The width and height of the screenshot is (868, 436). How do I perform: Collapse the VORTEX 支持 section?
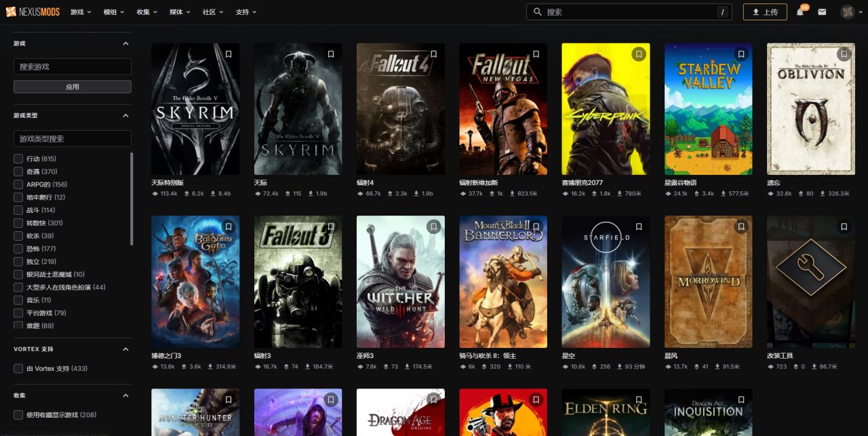(125, 349)
